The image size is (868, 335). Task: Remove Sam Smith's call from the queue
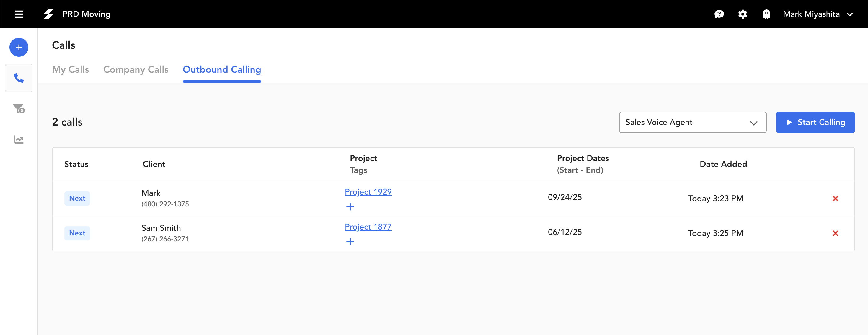click(835, 233)
